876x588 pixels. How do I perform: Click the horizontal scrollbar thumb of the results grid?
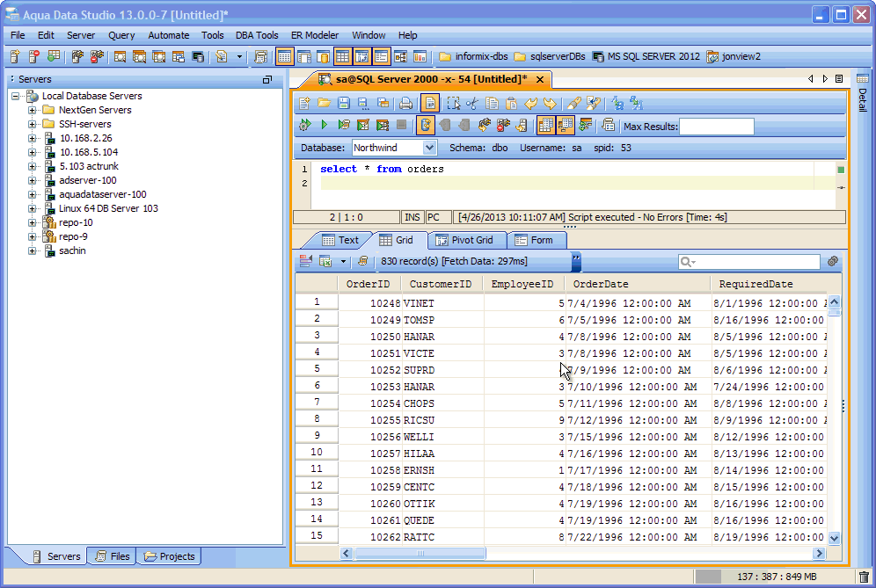420,554
